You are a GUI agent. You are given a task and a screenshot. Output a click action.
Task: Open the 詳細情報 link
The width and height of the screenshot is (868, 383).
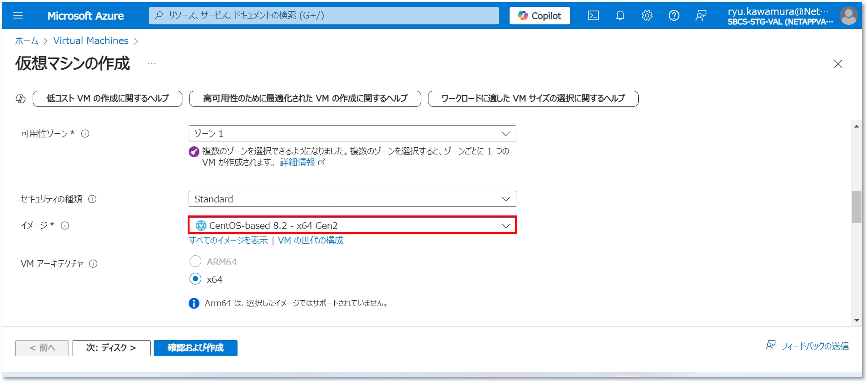(x=302, y=162)
